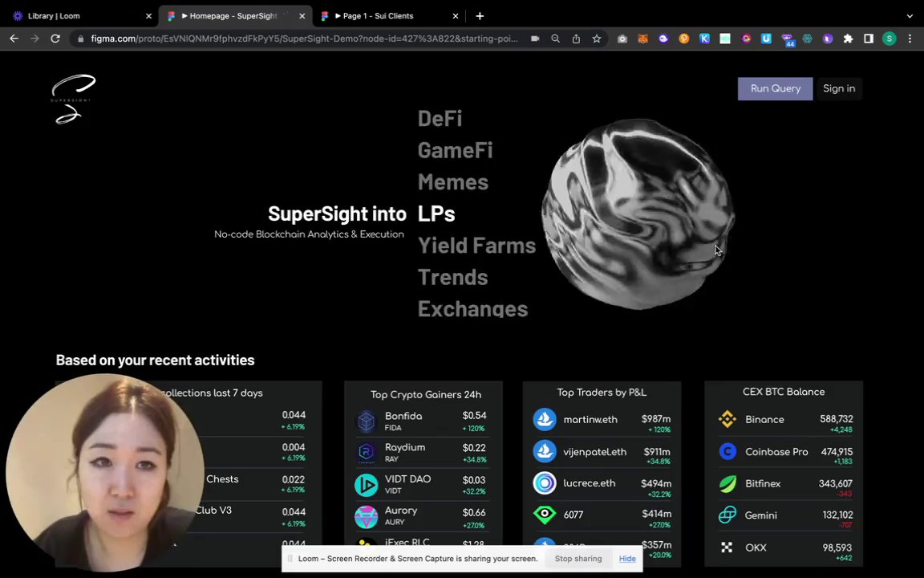Select Yield Farms in the category list

pyautogui.click(x=476, y=246)
